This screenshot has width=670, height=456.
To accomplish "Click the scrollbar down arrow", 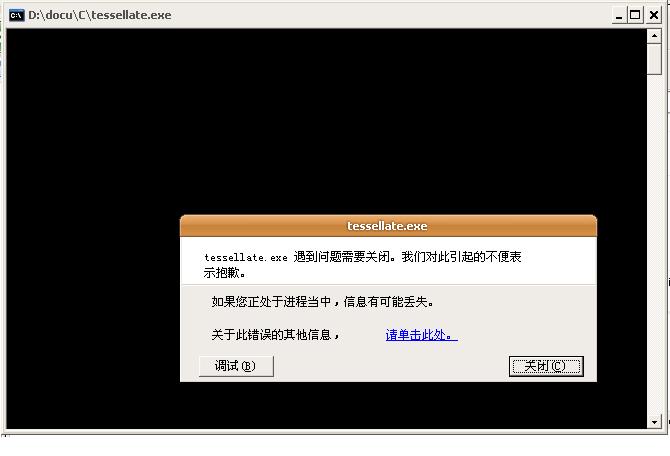I will [654, 422].
